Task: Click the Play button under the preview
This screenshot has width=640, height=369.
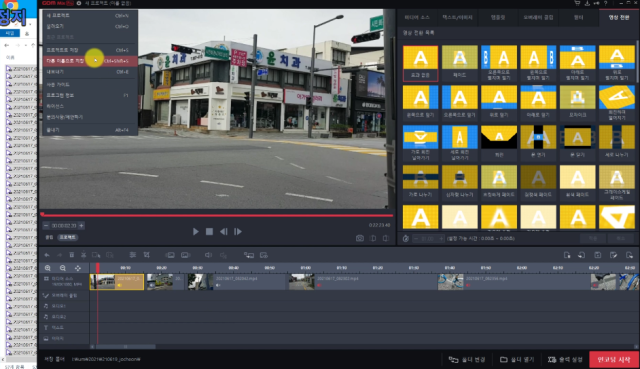Action: [x=196, y=231]
